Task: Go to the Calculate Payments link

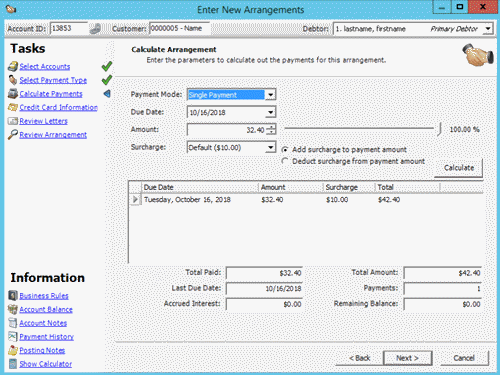Action: (x=51, y=94)
